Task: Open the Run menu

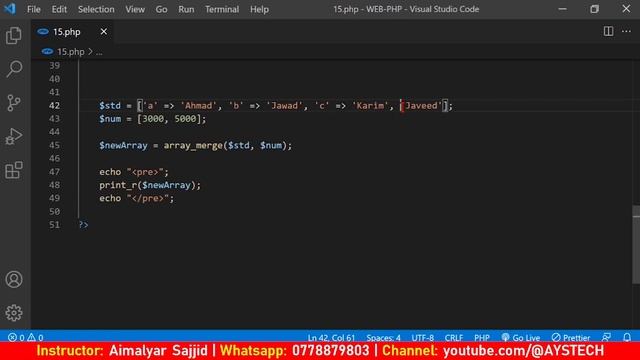Action: [186, 9]
